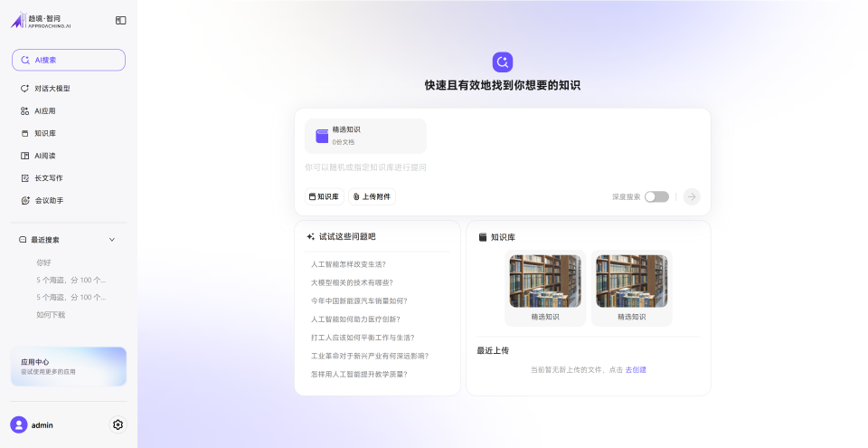The width and height of the screenshot is (868, 448).
Task: Click the purple book icon in 精选知识 chip
Action: click(322, 136)
